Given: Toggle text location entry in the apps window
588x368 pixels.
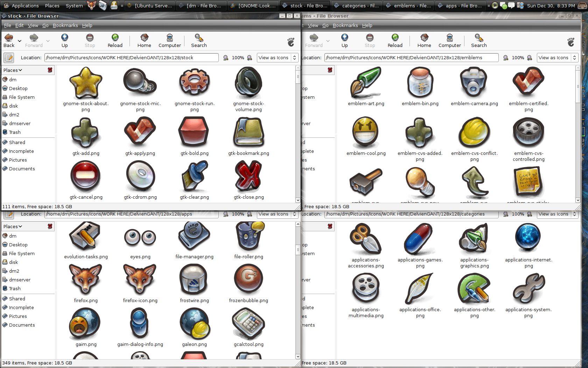Looking at the screenshot, I should [x=9, y=214].
